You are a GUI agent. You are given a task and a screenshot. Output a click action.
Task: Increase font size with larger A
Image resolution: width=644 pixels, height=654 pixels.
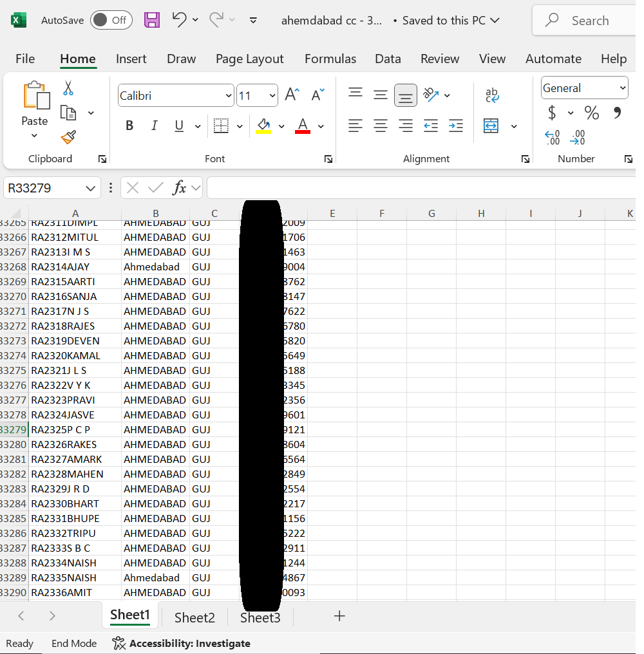[x=292, y=95]
